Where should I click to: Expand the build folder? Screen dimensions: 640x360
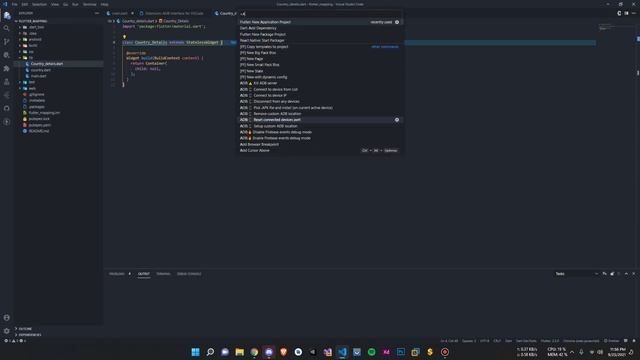pyautogui.click(x=59, y=45)
